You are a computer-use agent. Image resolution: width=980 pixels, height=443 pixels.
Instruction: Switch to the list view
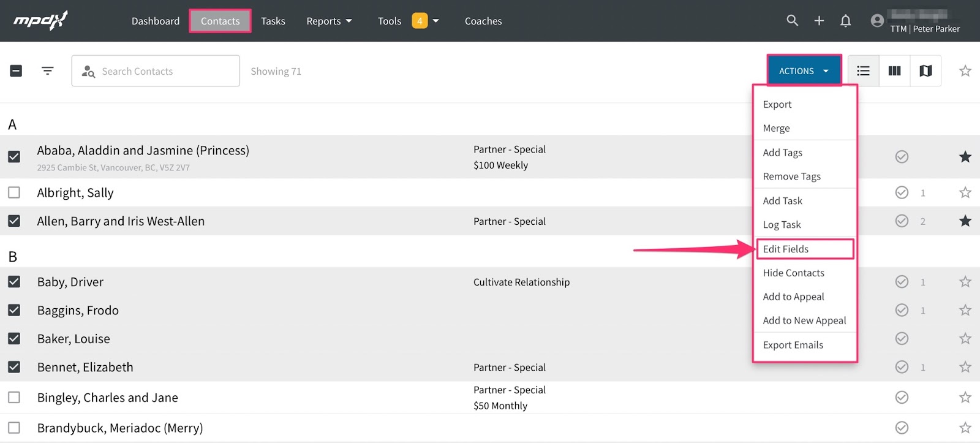(863, 71)
